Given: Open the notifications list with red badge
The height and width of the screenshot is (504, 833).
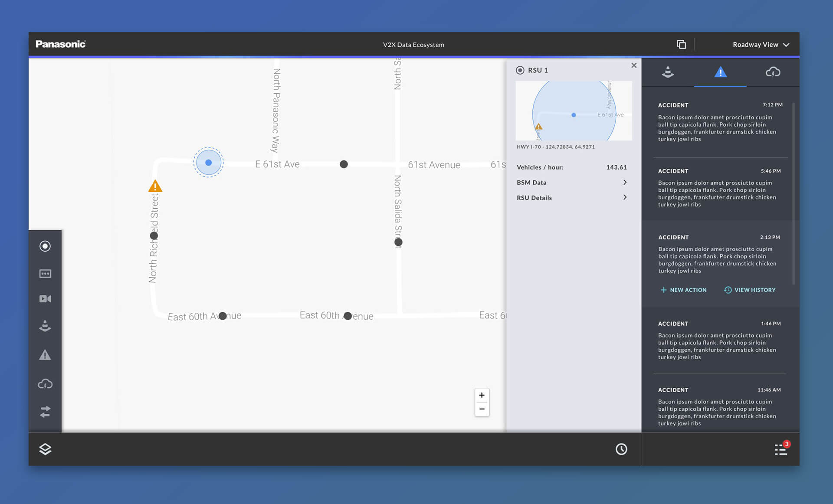Looking at the screenshot, I should (x=781, y=449).
